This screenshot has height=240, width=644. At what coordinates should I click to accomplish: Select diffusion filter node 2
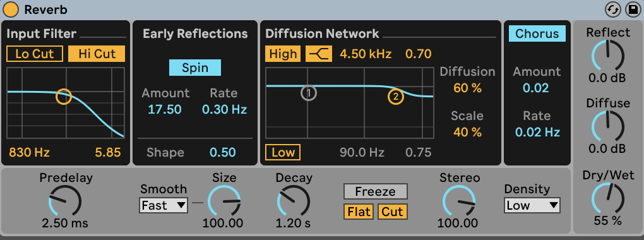pyautogui.click(x=395, y=97)
